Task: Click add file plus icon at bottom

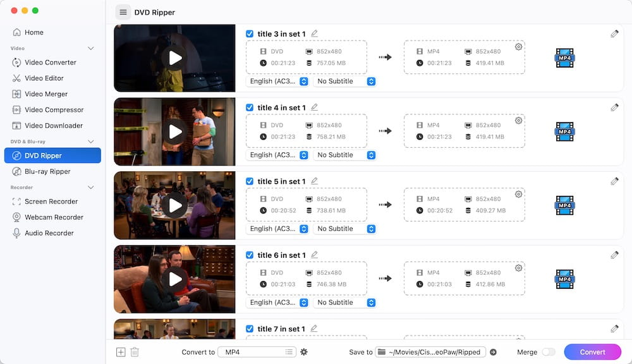Action: tap(121, 352)
